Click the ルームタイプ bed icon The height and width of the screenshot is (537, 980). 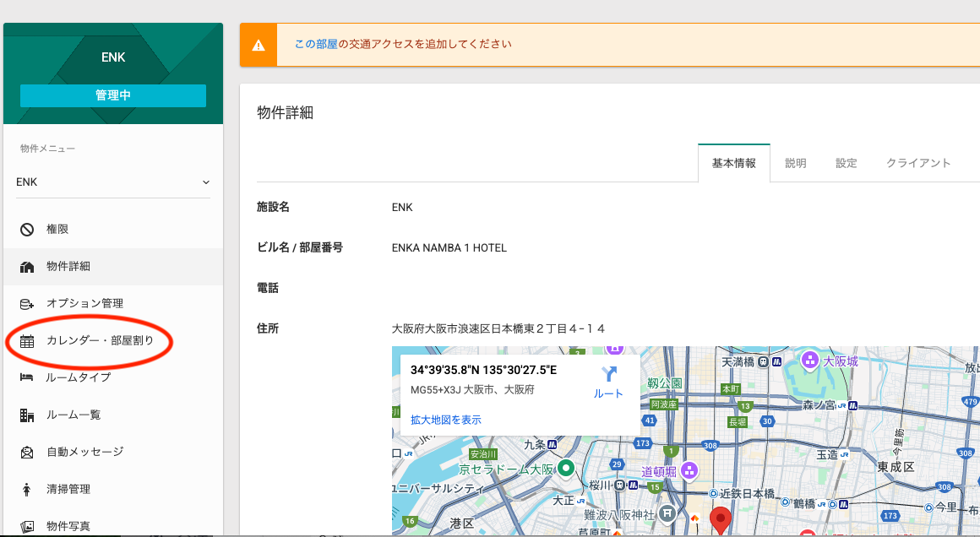[x=27, y=377]
